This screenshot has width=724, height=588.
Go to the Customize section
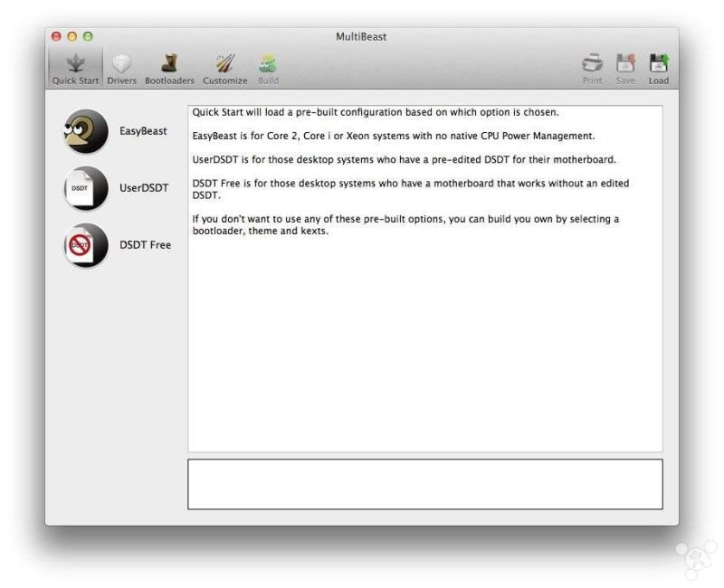(x=224, y=70)
